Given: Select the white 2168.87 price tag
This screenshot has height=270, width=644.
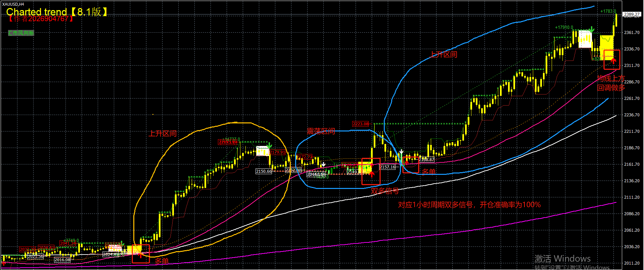Looking at the screenshot, I should pyautogui.click(x=426, y=160).
